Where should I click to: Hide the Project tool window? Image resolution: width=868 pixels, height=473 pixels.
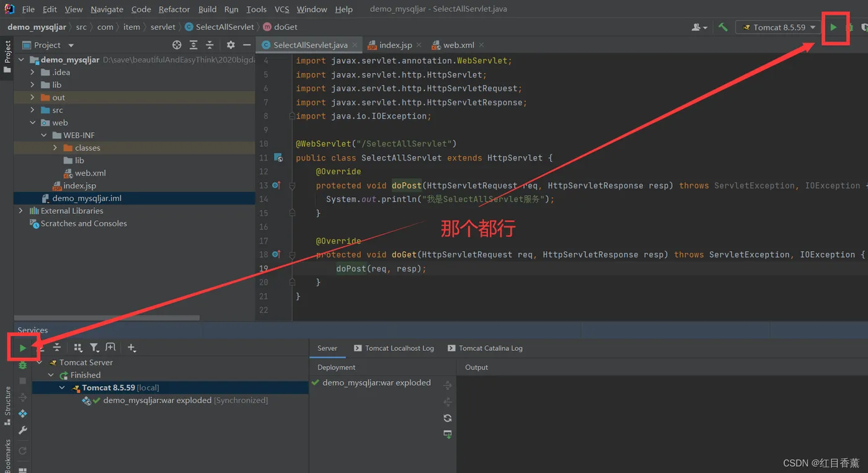click(x=247, y=45)
